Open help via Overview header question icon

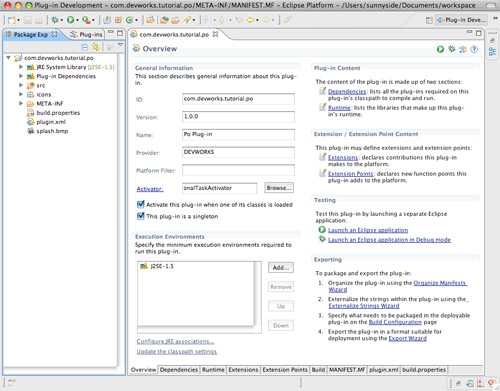pos(474,49)
